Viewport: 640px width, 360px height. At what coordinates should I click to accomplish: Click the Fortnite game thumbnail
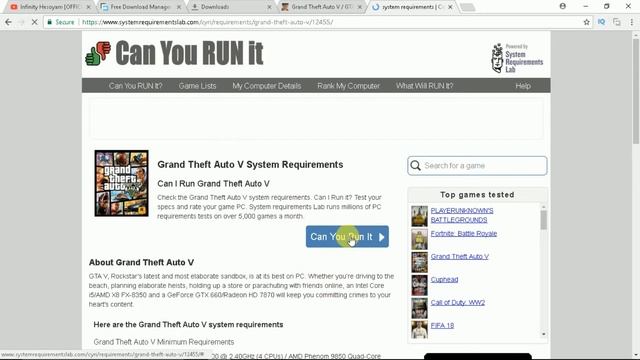419,239
